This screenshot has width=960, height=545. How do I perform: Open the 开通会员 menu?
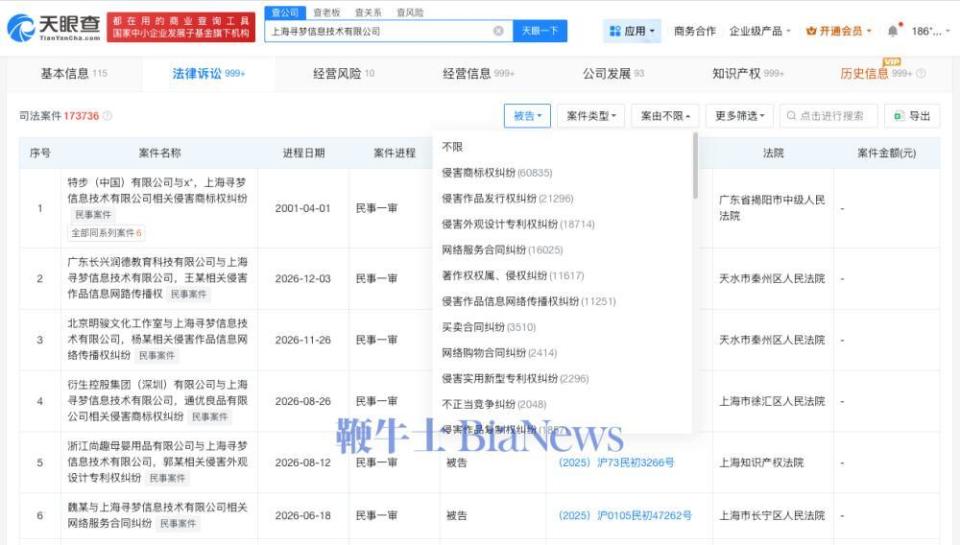click(838, 31)
